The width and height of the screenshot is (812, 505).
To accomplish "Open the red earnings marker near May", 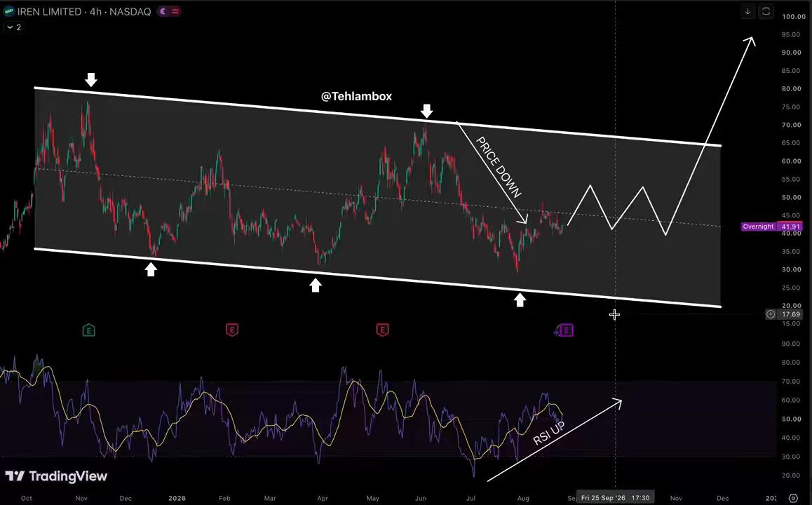I will coord(382,330).
